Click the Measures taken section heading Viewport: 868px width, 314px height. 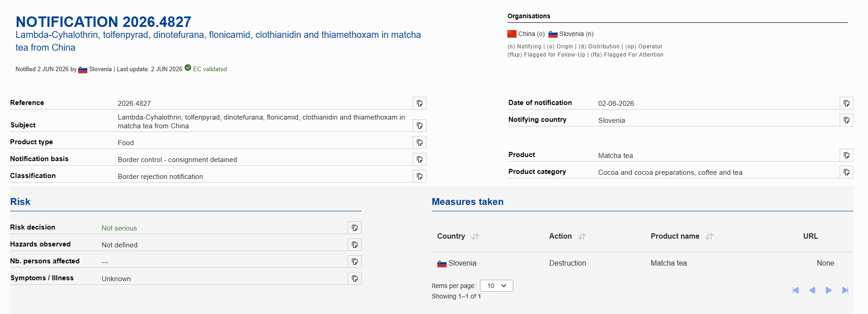coord(468,202)
